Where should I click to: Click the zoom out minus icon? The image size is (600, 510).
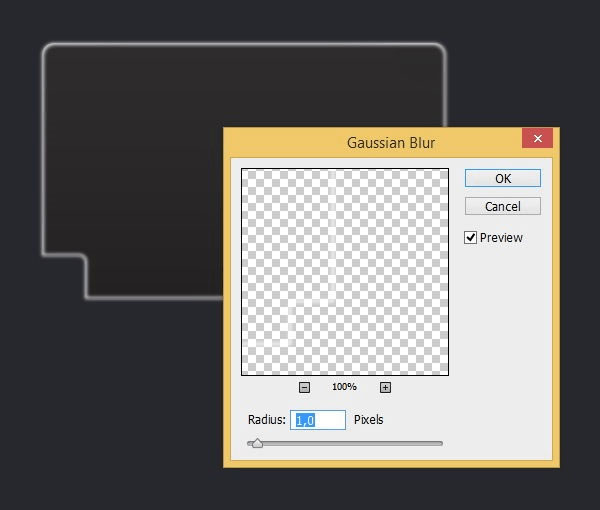(x=304, y=387)
